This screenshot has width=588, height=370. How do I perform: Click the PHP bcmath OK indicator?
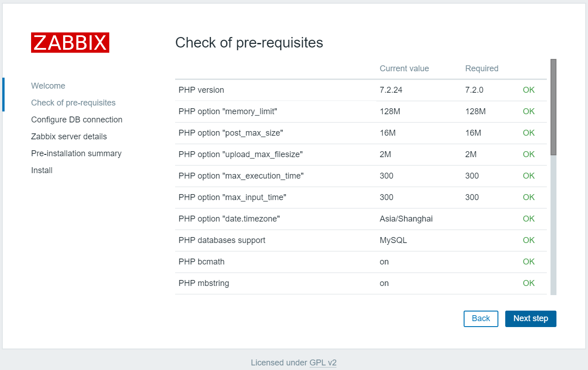point(529,261)
